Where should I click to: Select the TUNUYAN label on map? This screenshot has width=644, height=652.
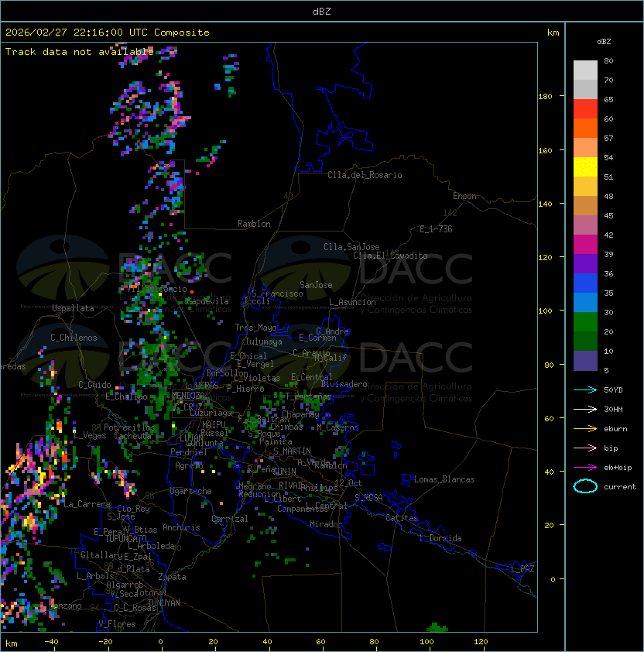[x=164, y=603]
